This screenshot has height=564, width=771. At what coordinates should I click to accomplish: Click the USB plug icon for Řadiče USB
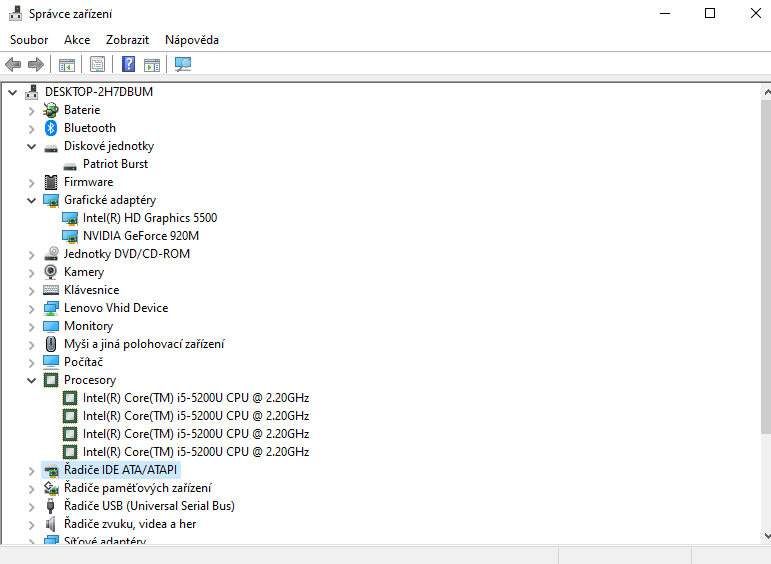[x=50, y=506]
